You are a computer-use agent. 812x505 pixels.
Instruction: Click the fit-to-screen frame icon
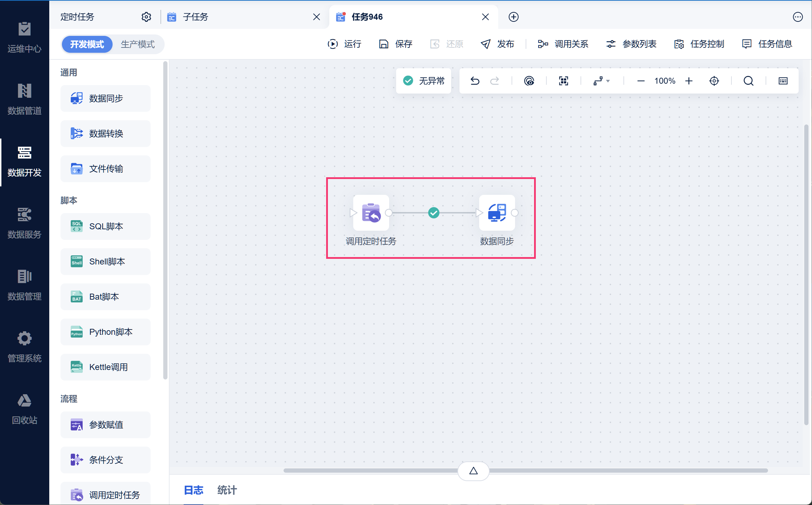[x=563, y=81]
